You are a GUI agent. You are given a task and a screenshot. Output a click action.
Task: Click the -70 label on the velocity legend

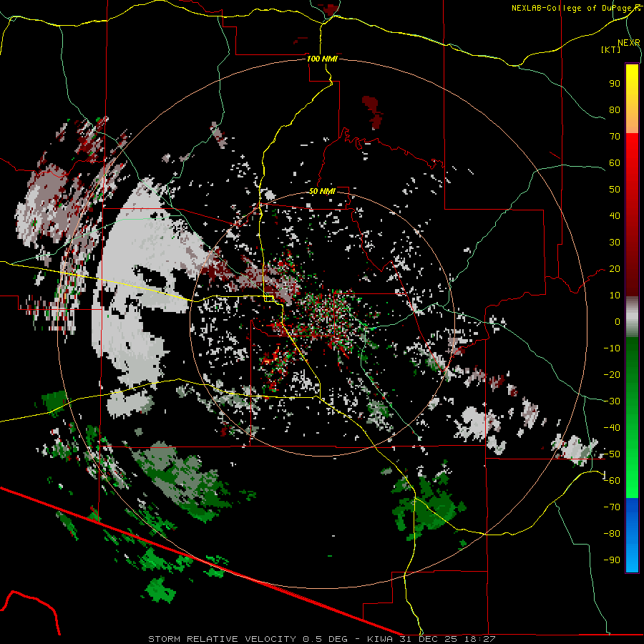[x=612, y=507]
